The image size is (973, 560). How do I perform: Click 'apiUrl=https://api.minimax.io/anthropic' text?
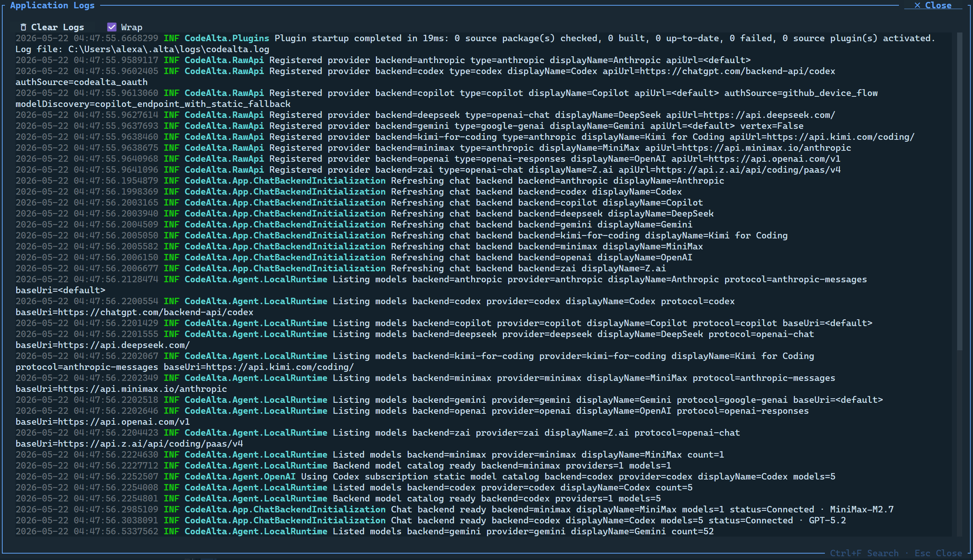click(x=748, y=148)
